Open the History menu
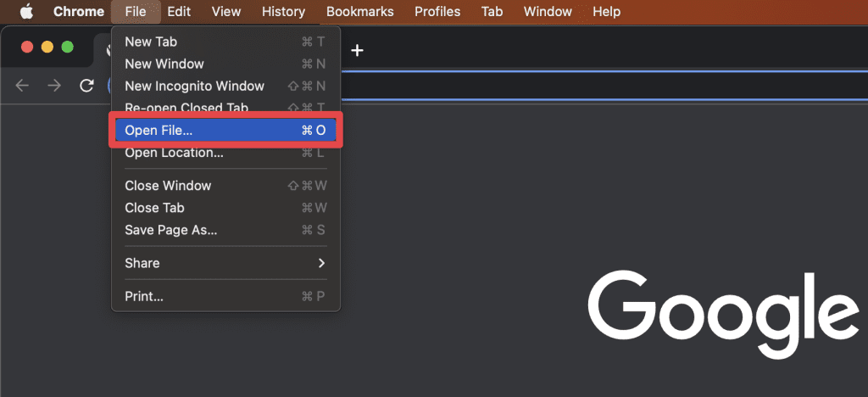Image resolution: width=868 pixels, height=397 pixels. pyautogui.click(x=283, y=12)
